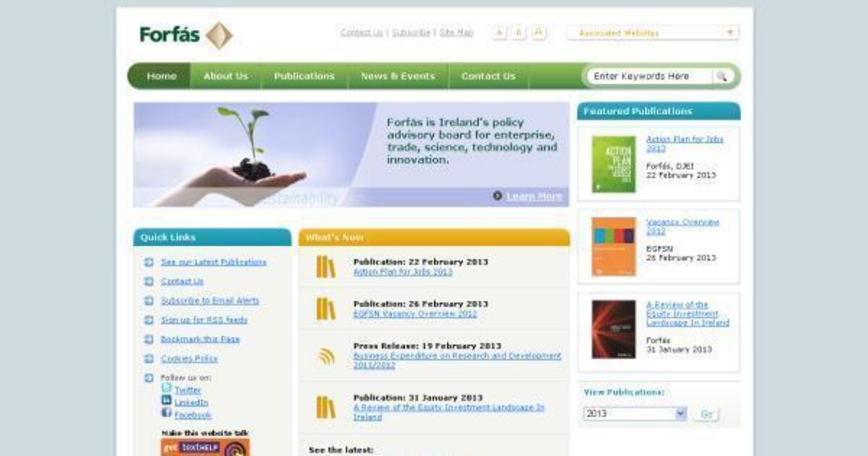Screen dimensions: 868x456
Task: Open Business Expenditure on Research and Development link
Action: (457, 360)
